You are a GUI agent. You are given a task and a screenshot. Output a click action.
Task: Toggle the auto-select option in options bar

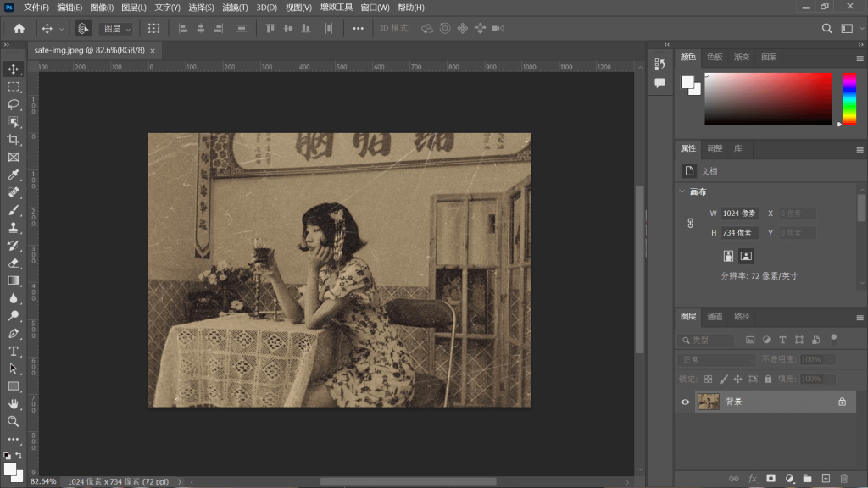[83, 28]
